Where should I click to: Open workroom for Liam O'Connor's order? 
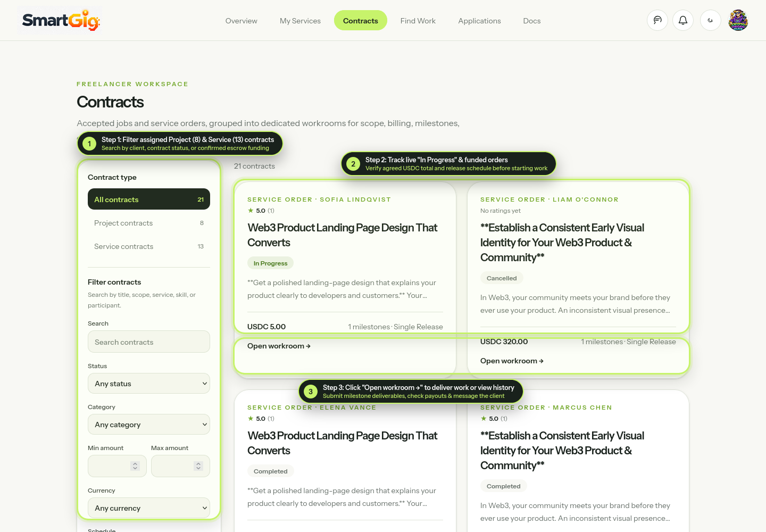coord(512,361)
